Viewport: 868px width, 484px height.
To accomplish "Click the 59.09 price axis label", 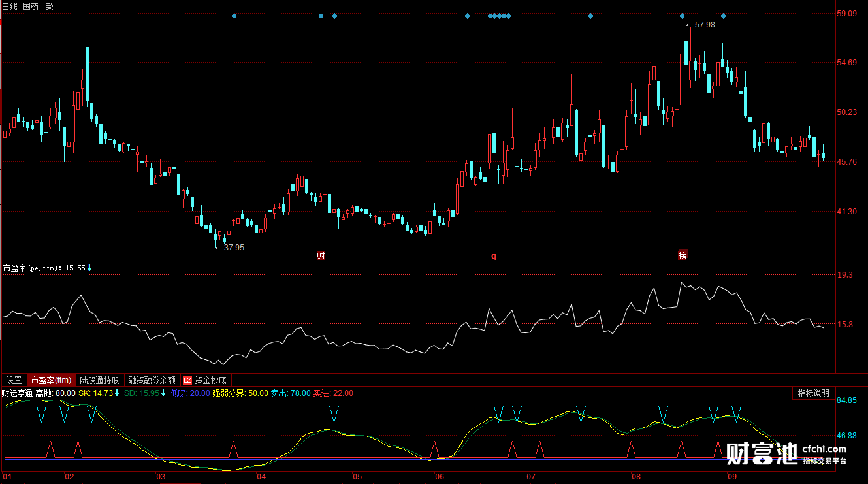I will click(847, 13).
